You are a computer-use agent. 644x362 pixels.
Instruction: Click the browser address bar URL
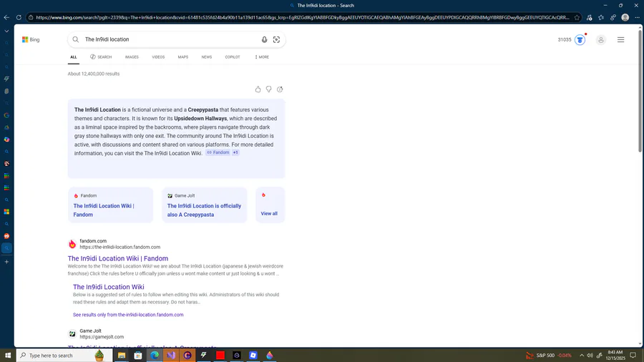pos(302,17)
